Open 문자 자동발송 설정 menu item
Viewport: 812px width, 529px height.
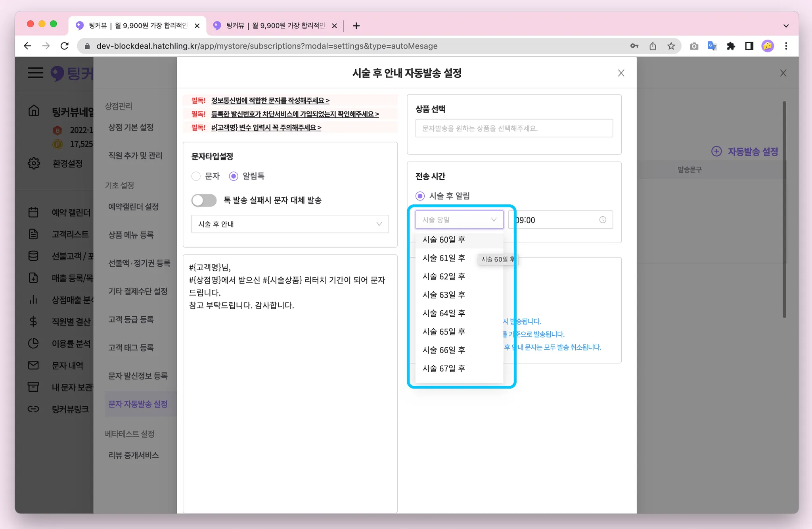[x=138, y=404]
